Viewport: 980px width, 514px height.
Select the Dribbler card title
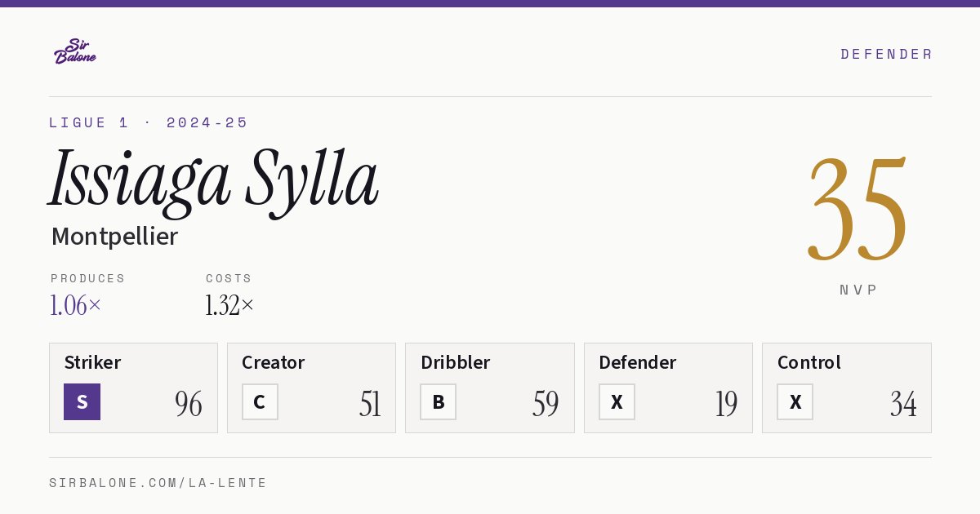[x=456, y=362]
